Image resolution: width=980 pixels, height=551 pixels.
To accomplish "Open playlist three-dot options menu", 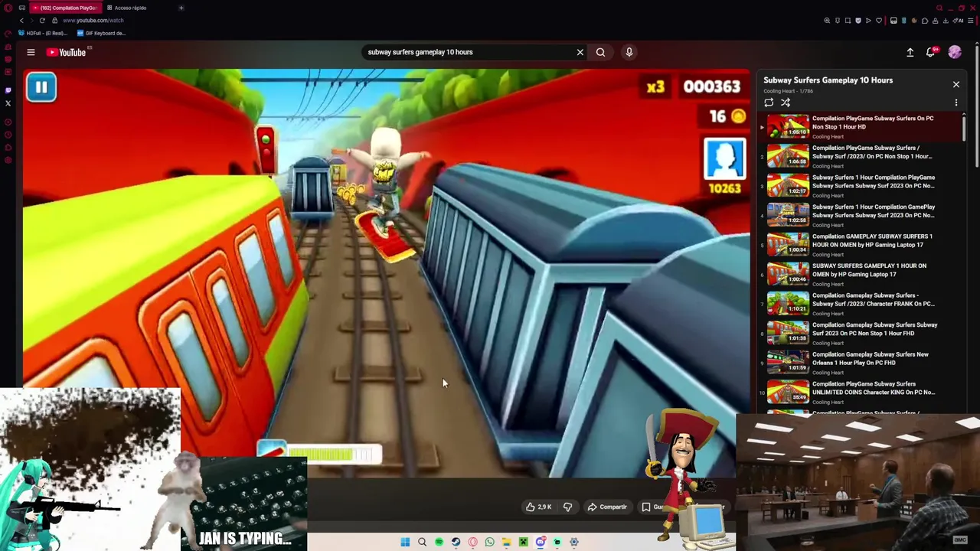I will 955,103.
